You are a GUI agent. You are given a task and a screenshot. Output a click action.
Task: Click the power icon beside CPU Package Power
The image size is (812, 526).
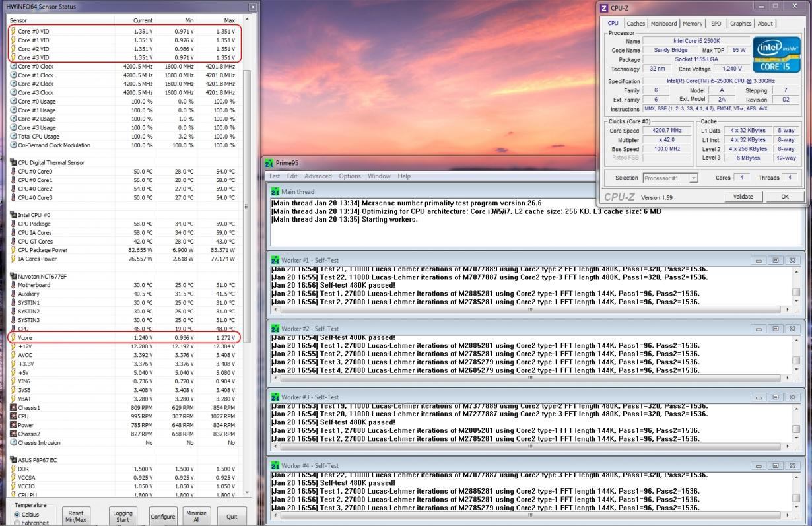(13, 250)
